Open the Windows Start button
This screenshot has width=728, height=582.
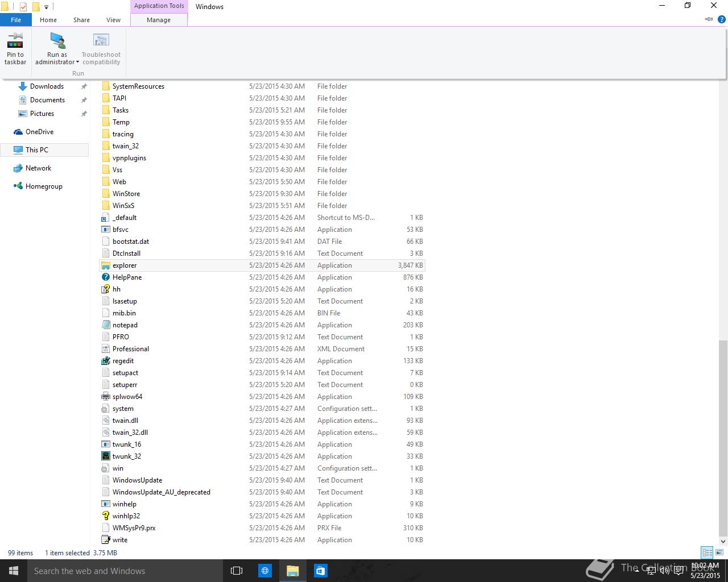click(14, 571)
